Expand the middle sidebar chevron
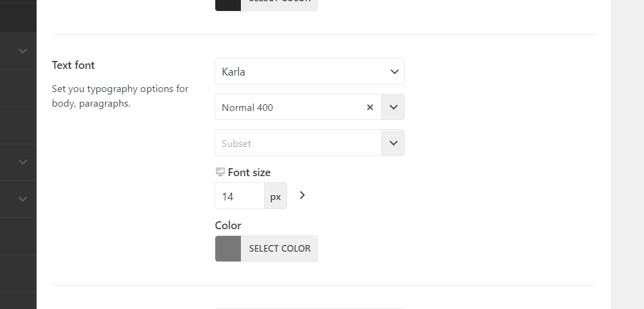644x309 pixels. pos(23,162)
